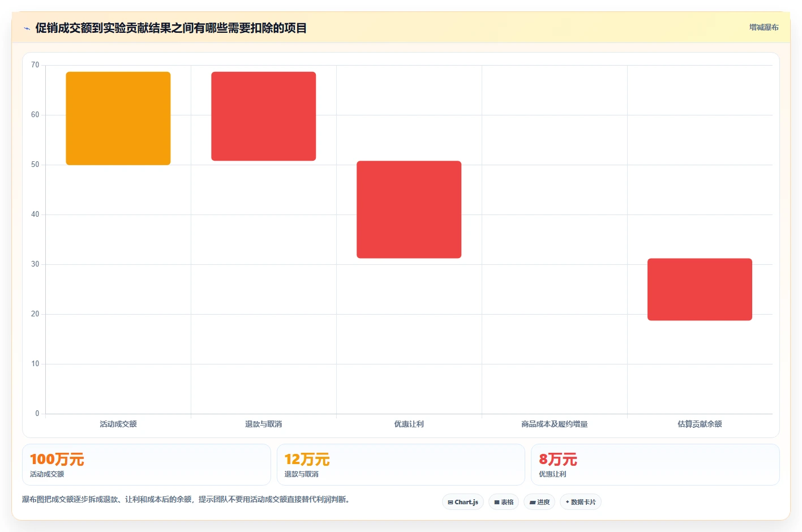Select the red 估算贡献余额 bar in the chart

pos(700,290)
